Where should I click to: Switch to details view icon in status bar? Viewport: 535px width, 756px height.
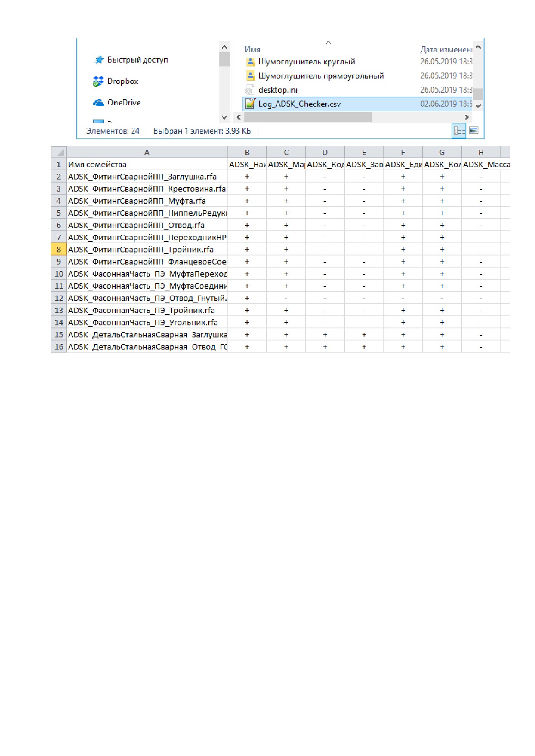point(459,130)
